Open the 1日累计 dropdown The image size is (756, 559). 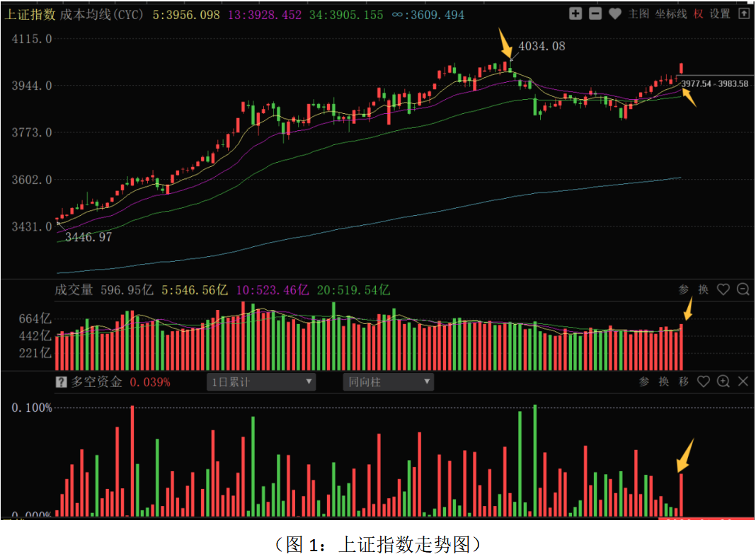pyautogui.click(x=261, y=382)
